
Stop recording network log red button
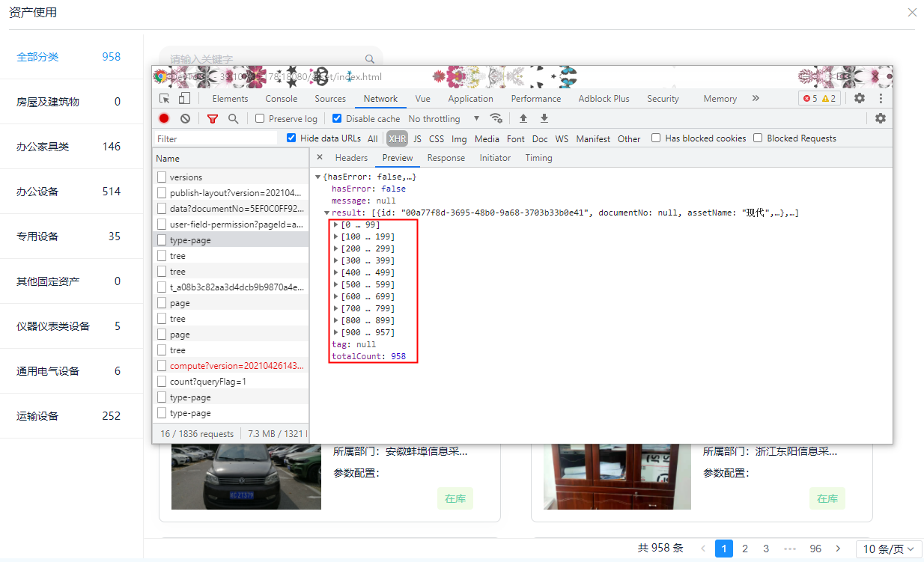(x=164, y=118)
